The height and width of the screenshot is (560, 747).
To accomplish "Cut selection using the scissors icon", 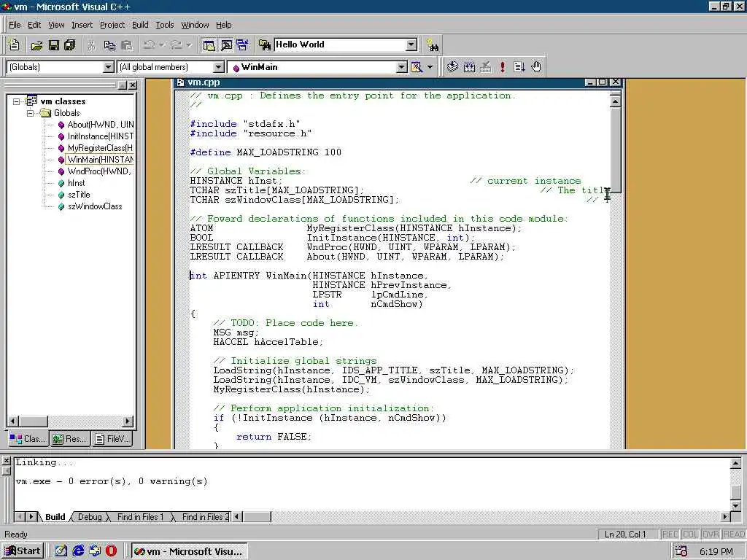I will [91, 45].
